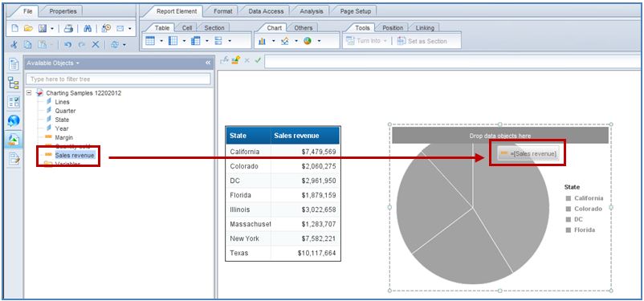Open the Analysis tab

coord(312,11)
